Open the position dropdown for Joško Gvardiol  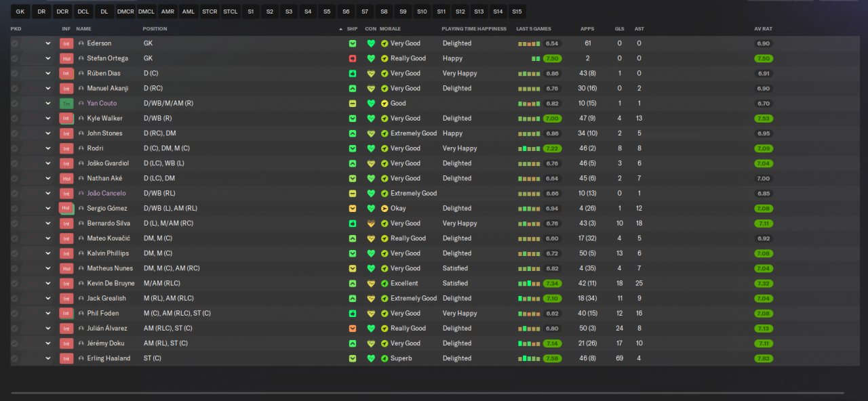(48, 163)
